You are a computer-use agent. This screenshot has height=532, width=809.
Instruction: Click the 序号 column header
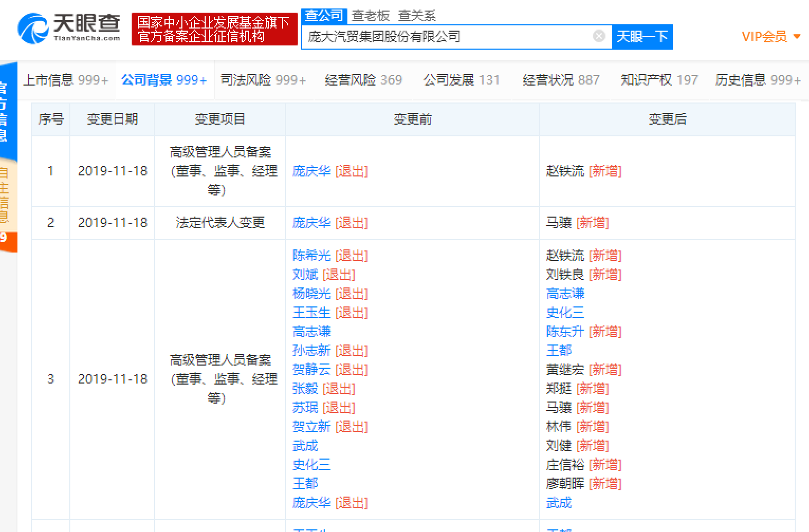point(51,119)
